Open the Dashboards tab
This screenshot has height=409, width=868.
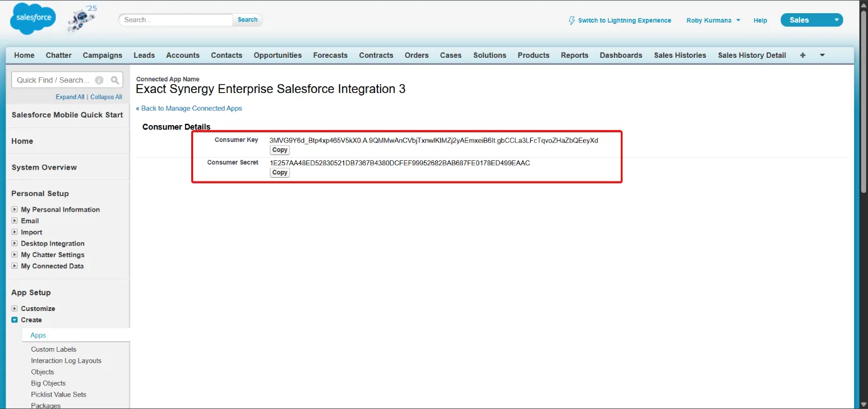pos(621,55)
